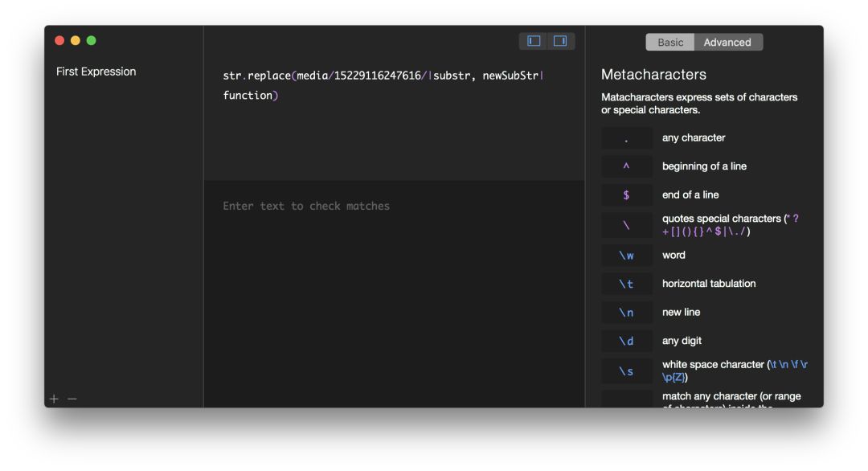Click the 'new line' description
868x471 pixels.
point(681,312)
